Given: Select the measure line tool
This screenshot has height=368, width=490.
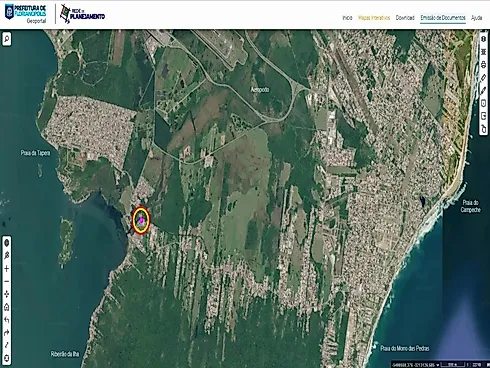Looking at the screenshot, I should tap(6, 345).
